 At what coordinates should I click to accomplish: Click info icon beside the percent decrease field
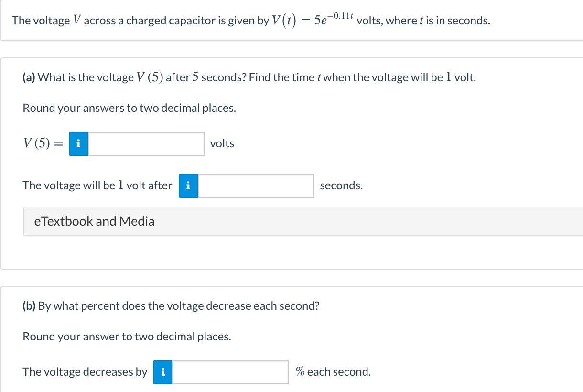point(163,372)
